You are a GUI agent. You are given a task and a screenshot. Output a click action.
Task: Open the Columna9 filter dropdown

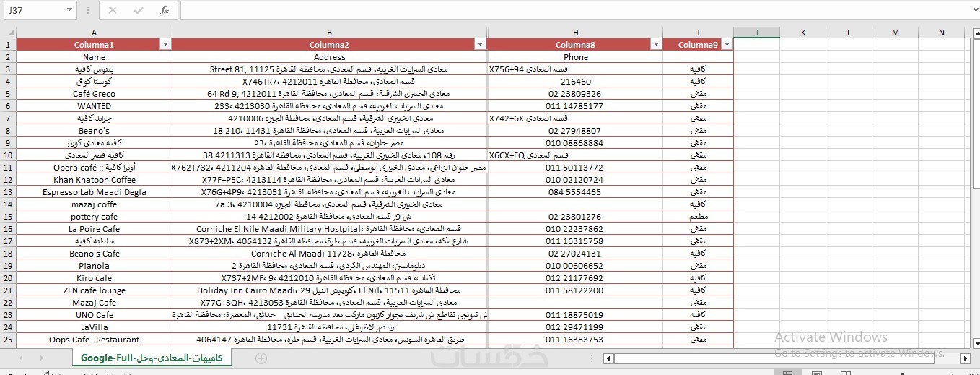[x=727, y=45]
